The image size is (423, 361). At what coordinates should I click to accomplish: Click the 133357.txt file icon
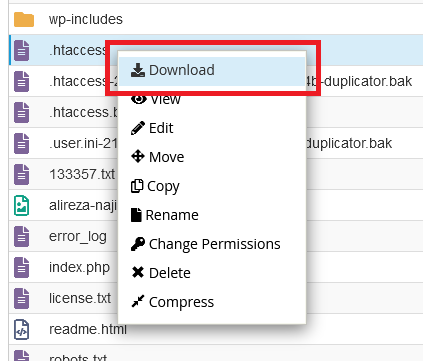coord(22,174)
